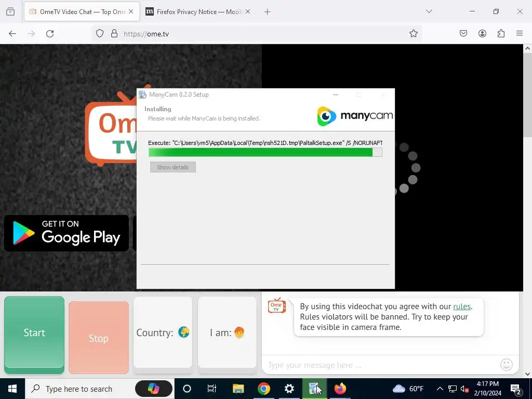Show hidden system tray icons
This screenshot has height=399, width=532.
[x=440, y=389]
